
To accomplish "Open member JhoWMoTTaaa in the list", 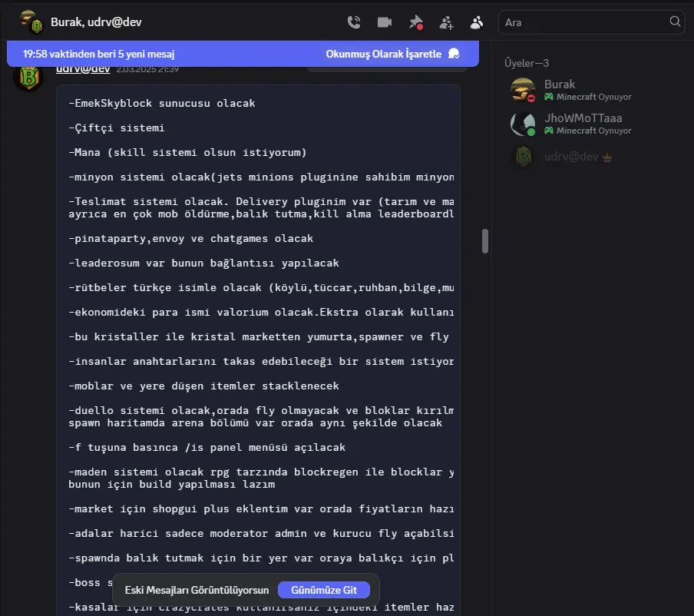I will 590,124.
